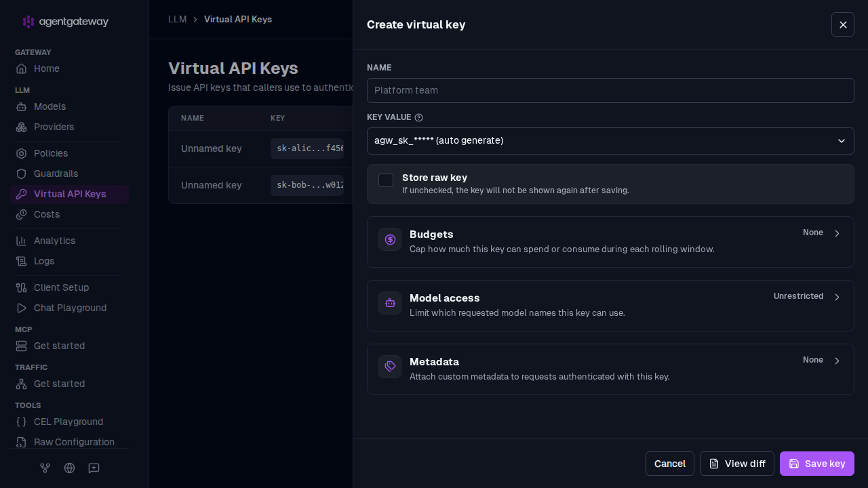This screenshot has width=868, height=488.
Task: Click Unnamed key in sk-bob row
Action: 212,185
